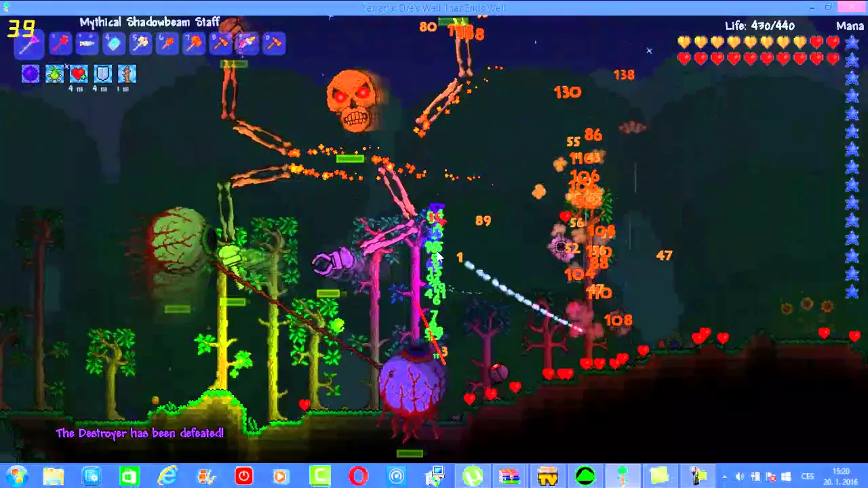Click the "Mana" label above the stars
Screen dimensions: 868x488
point(850,26)
